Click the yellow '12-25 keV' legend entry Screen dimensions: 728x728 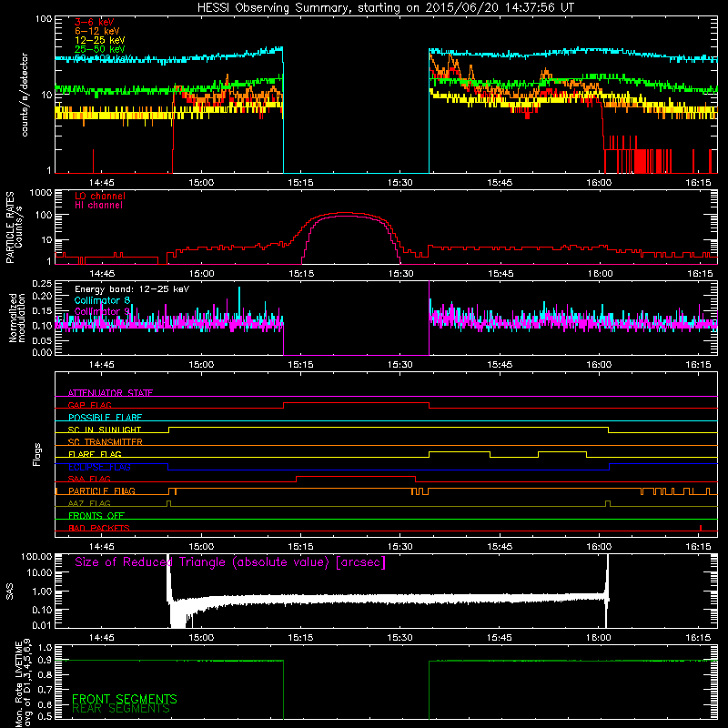pyautogui.click(x=100, y=40)
